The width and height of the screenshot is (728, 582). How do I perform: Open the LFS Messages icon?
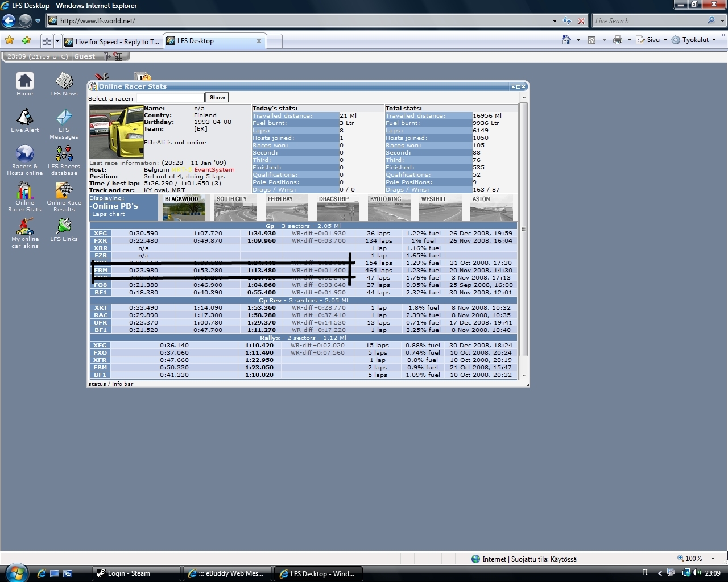[64, 117]
